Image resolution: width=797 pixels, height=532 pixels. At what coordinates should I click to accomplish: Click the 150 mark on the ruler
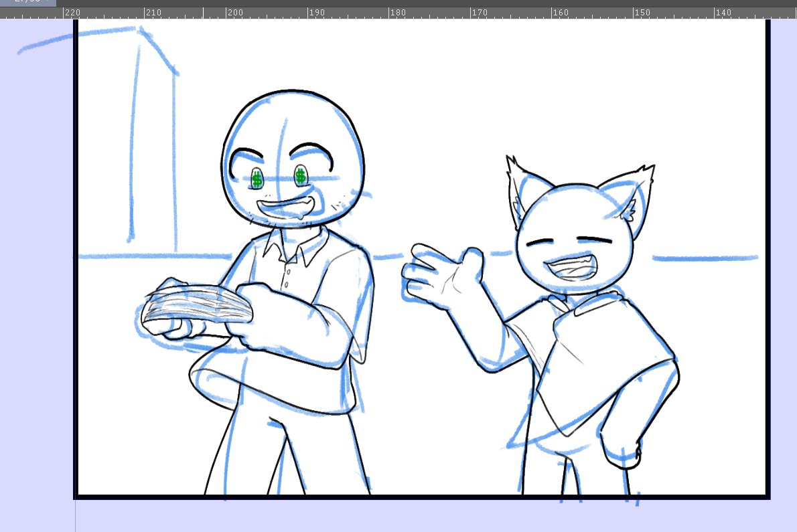[x=642, y=13]
